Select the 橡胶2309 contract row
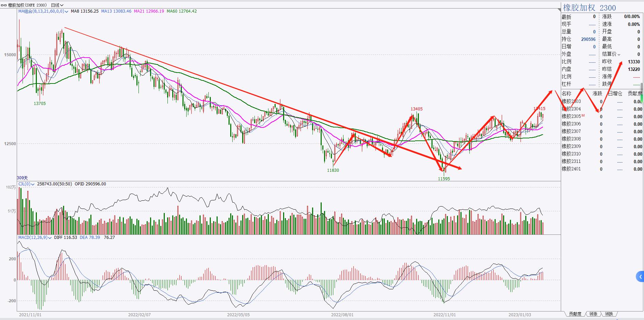Viewport: 644px width, 320px height. coord(571,147)
